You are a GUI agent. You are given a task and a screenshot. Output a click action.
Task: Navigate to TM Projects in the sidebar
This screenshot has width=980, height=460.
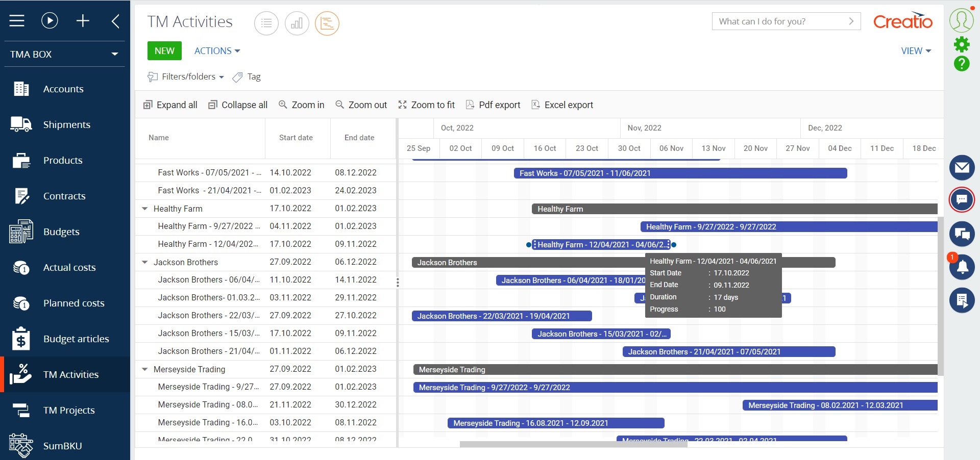click(68, 410)
